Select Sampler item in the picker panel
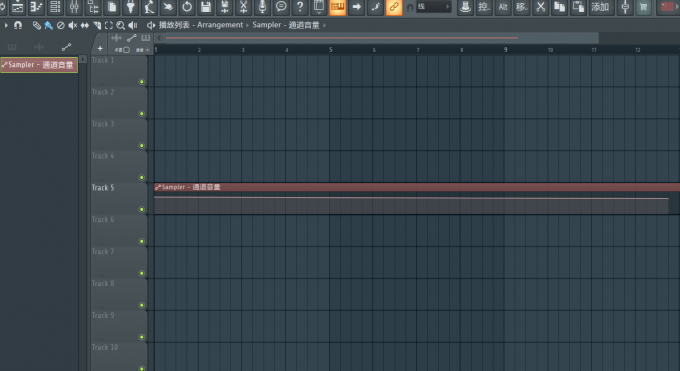 pyautogui.click(x=39, y=65)
